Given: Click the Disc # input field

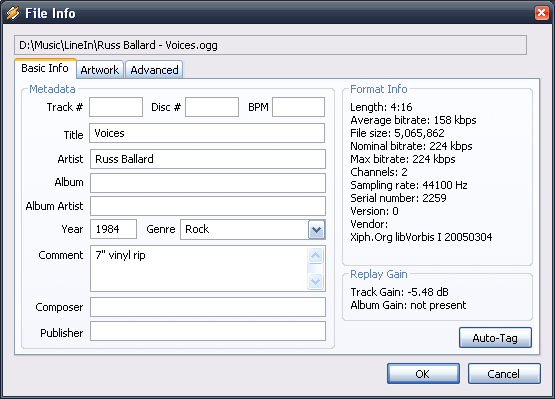Looking at the screenshot, I should coord(212,107).
